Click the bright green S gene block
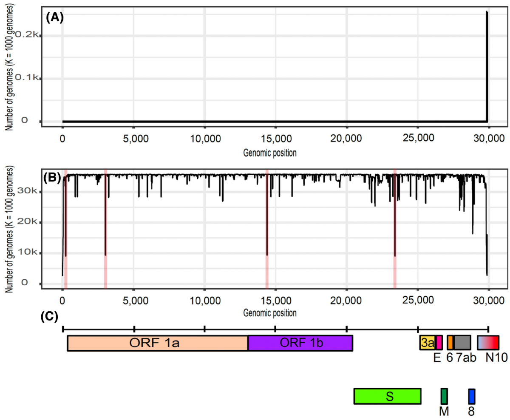 click(387, 396)
